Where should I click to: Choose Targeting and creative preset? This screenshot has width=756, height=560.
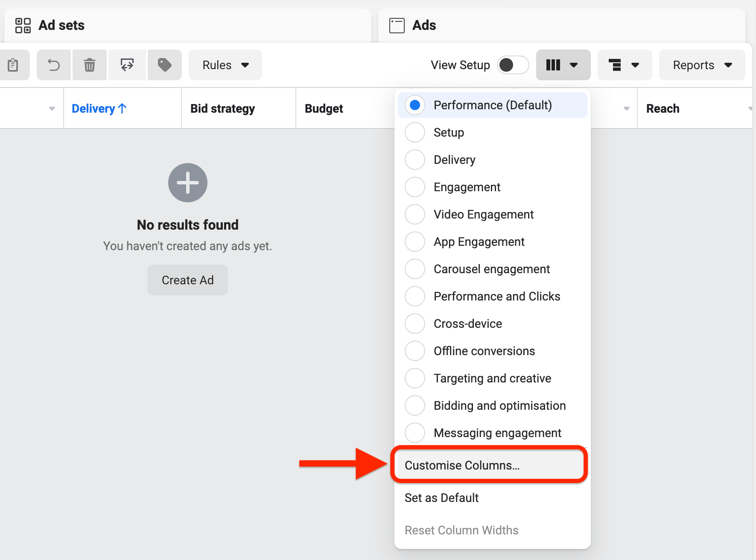(x=493, y=378)
